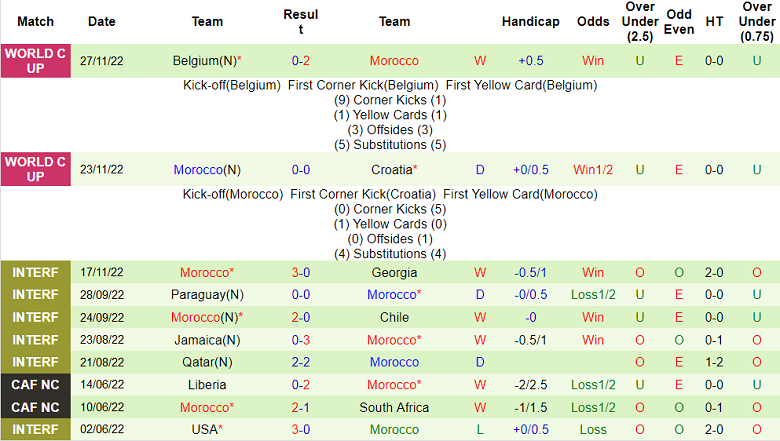The image size is (780, 441).
Task: Open the Liberia team link
Action: (207, 385)
